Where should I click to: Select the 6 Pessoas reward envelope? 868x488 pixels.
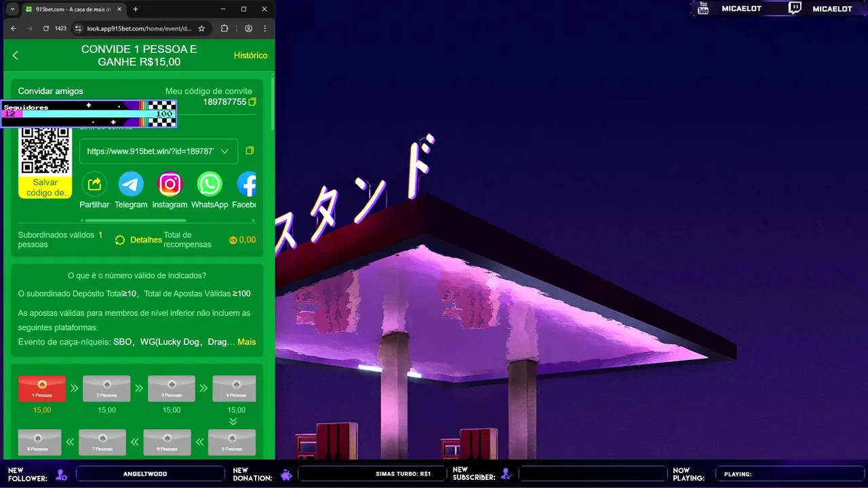(x=167, y=442)
